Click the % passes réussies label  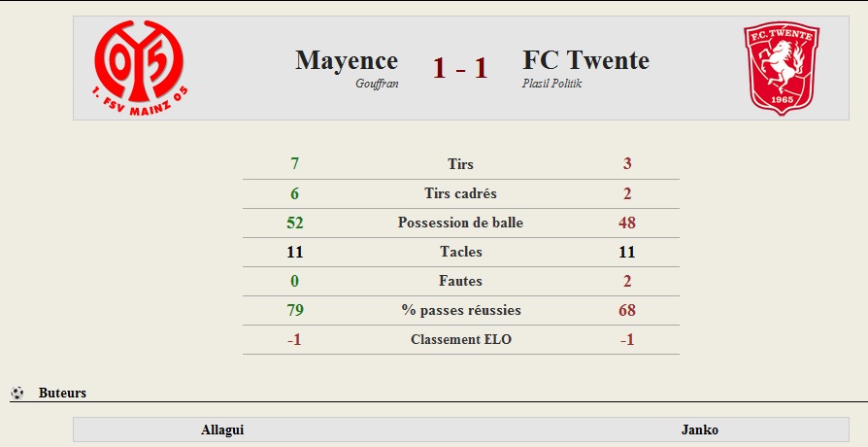tap(461, 310)
